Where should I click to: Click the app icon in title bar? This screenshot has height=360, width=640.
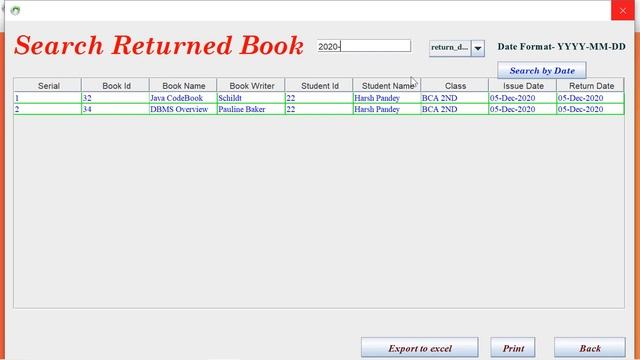pyautogui.click(x=16, y=11)
